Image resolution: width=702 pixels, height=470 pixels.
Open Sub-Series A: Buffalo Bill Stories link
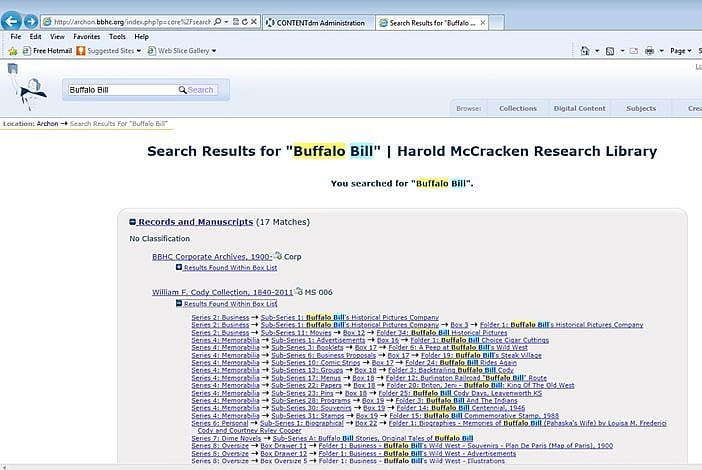click(373, 438)
